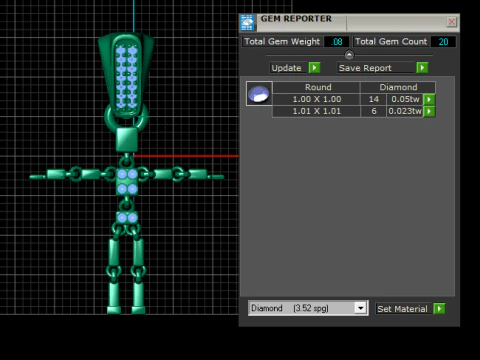Screen dimensions: 480x360
Task: Click the Round column header
Action: tap(316, 87)
